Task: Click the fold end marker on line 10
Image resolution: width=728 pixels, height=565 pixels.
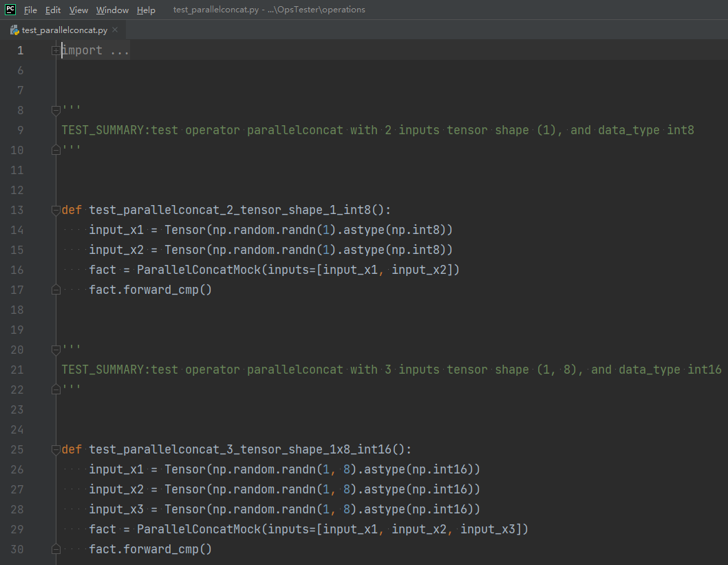Action: [x=56, y=150]
